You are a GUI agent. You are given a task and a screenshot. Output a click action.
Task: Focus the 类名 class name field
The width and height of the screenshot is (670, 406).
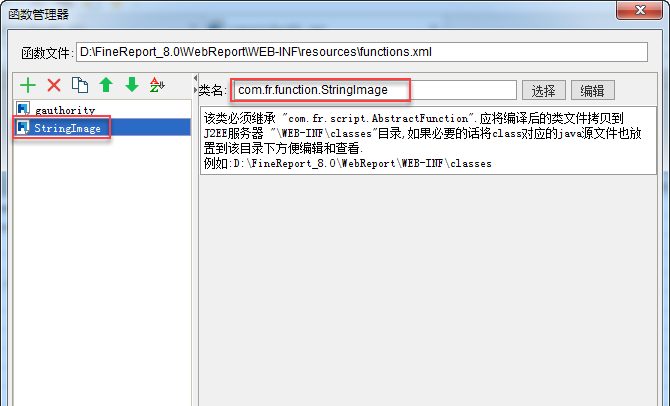pyautogui.click(x=375, y=90)
